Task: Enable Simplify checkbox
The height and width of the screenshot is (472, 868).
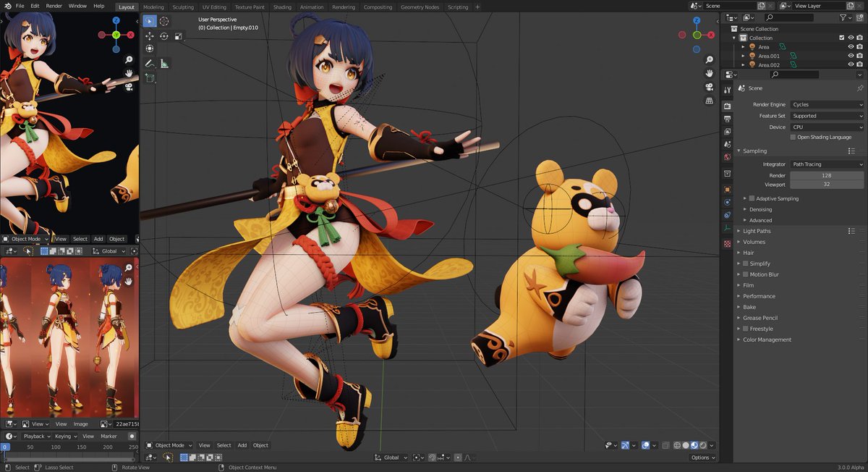Action: [x=746, y=264]
